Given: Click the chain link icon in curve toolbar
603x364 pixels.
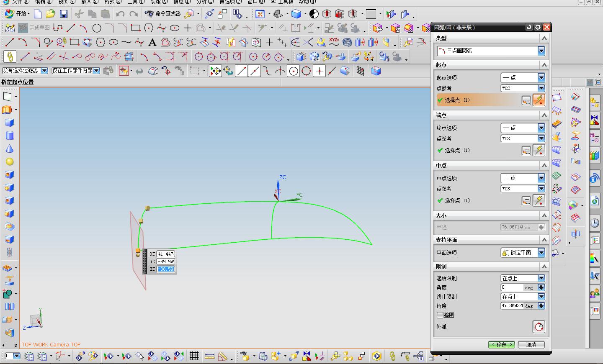Looking at the screenshot, I should click(10, 57).
